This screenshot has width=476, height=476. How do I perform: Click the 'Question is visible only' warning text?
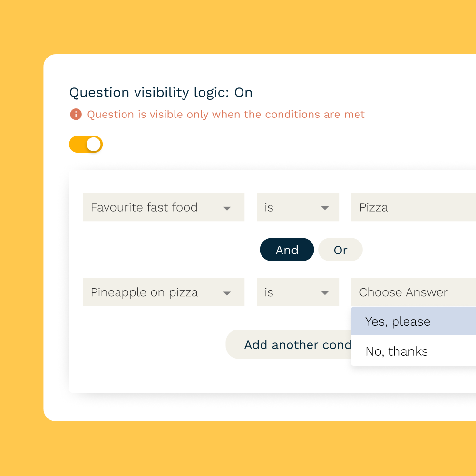226,115
